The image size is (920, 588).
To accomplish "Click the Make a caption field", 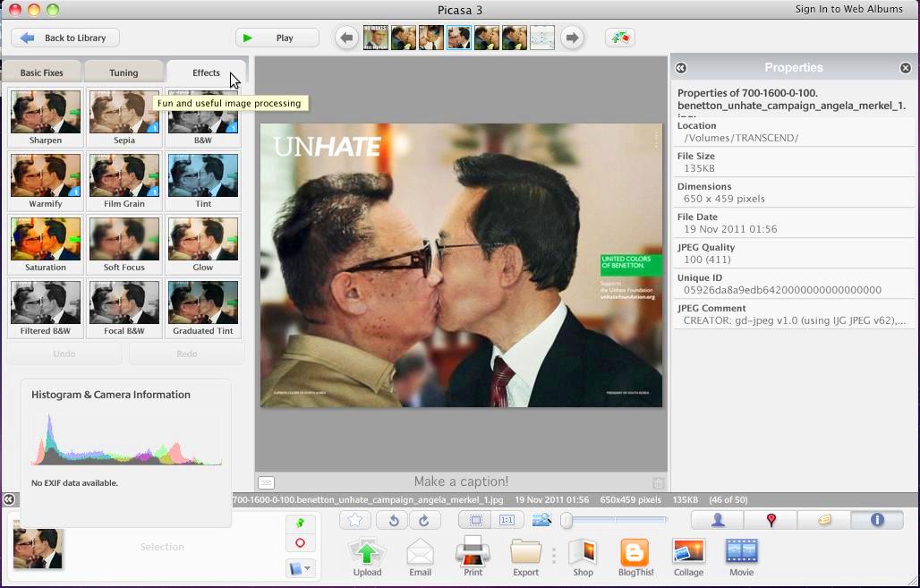I will [x=461, y=481].
